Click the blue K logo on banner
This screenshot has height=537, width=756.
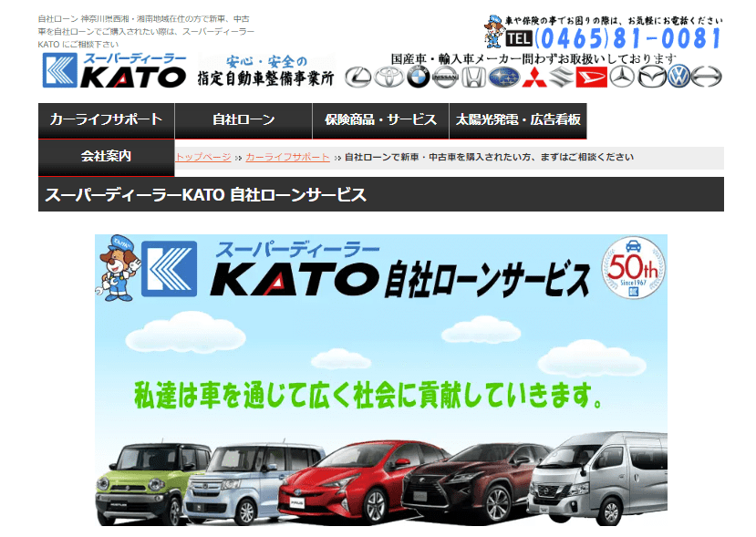[x=170, y=268]
